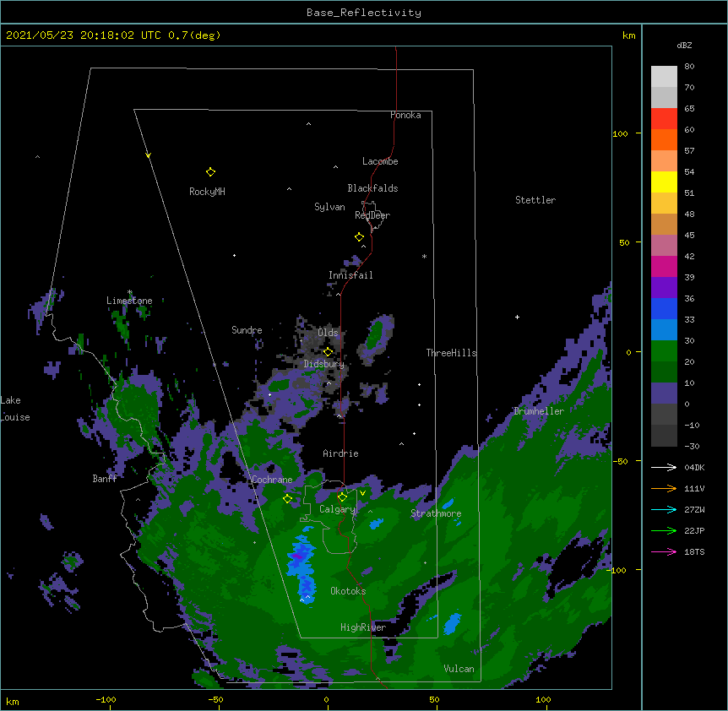Screen dimensions: 728x711
Task: Click the Stettler label on the map
Action: point(535,200)
